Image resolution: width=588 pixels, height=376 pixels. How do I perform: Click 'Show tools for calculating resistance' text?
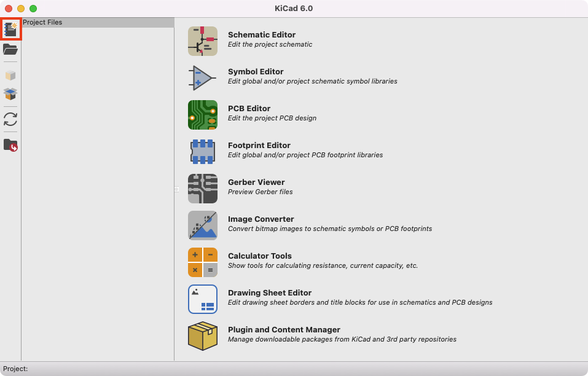point(323,265)
